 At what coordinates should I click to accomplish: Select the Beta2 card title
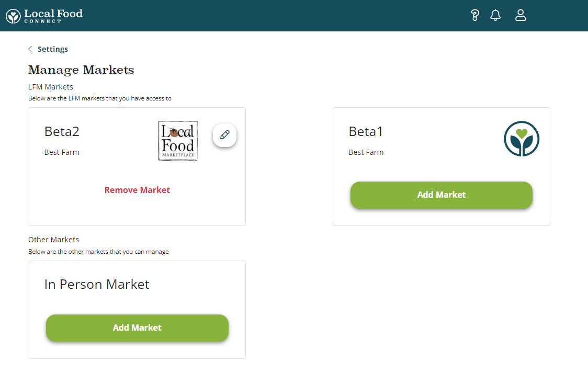(62, 132)
